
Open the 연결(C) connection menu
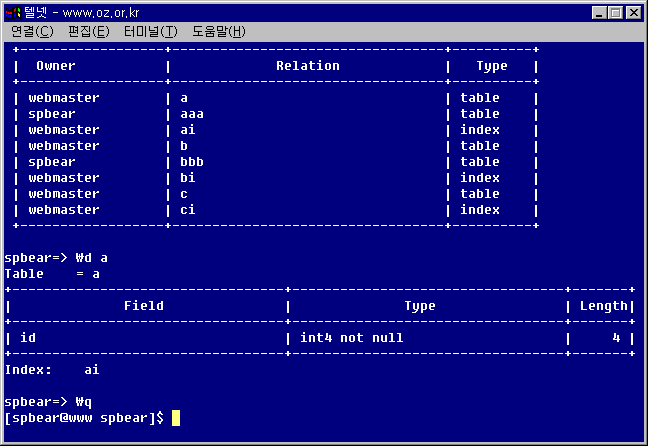click(x=32, y=32)
